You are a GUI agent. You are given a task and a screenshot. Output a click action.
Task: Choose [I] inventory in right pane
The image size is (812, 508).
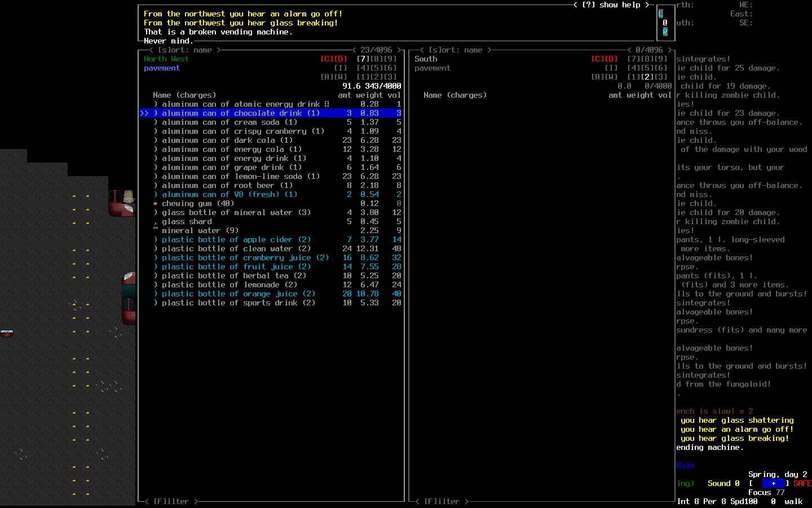pyautogui.click(x=611, y=68)
